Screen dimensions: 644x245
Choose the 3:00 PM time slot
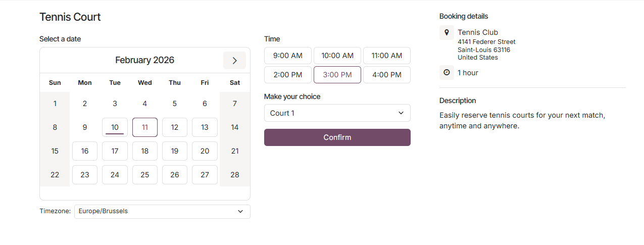coord(337,75)
